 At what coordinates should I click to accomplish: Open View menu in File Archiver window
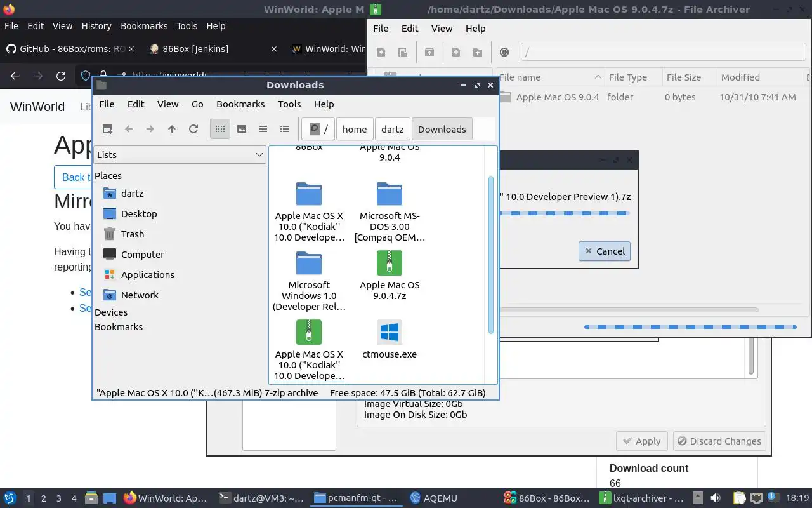tap(442, 29)
